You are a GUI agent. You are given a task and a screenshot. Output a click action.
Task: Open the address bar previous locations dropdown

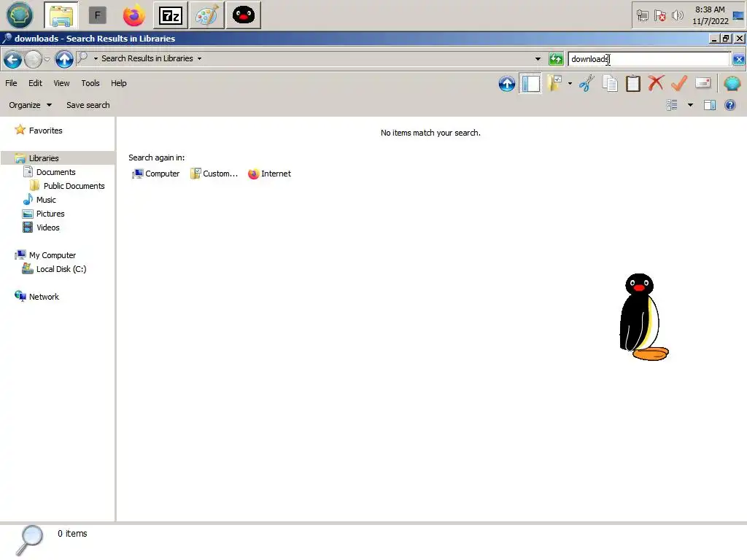click(x=538, y=59)
